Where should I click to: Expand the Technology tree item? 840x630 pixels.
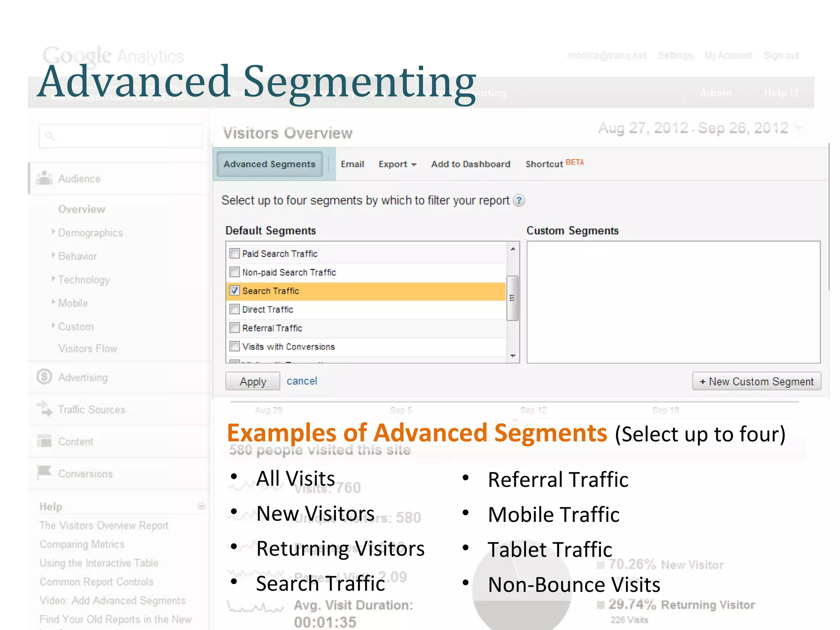click(x=53, y=278)
